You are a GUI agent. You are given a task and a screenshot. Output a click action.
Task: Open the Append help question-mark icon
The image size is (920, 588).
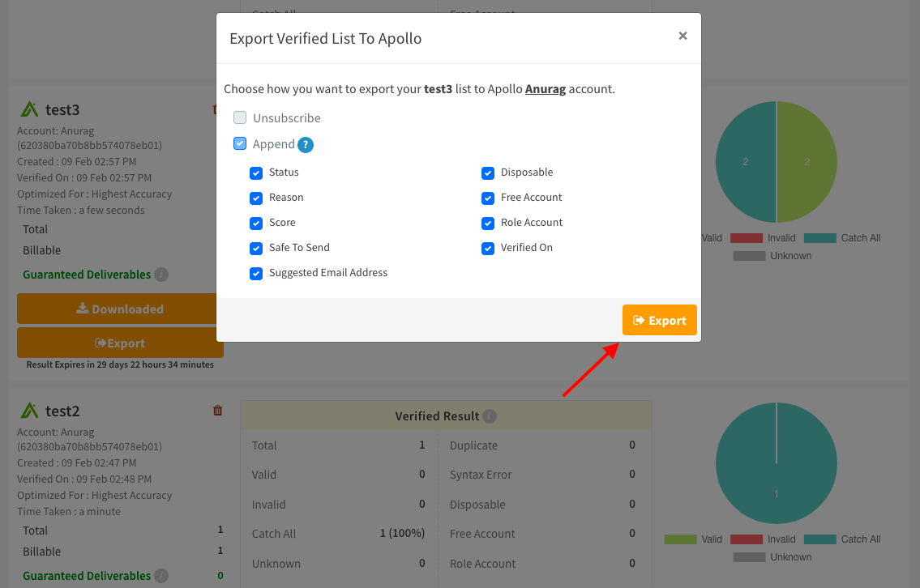(x=305, y=145)
